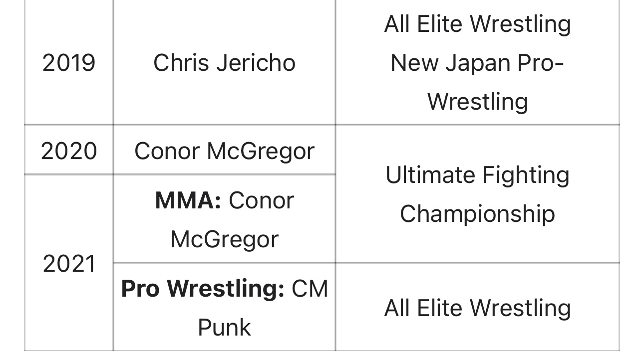
Task: Click the bold "Pro Wrestling:" label
Action: (203, 289)
